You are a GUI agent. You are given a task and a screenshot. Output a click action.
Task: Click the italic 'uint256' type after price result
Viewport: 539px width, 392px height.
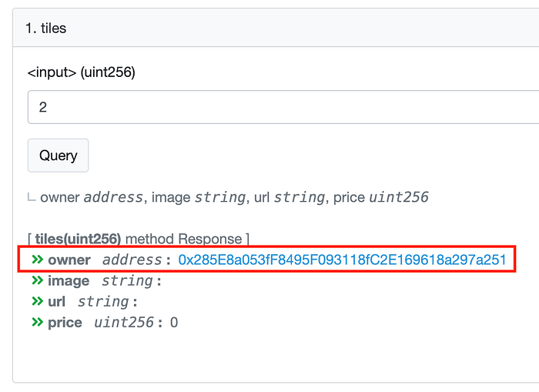point(124,323)
